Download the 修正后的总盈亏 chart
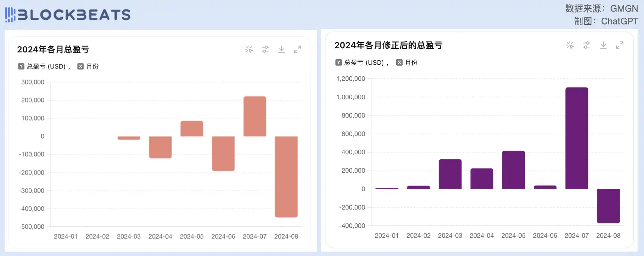Viewport: 644px width, 256px height. pos(603,45)
